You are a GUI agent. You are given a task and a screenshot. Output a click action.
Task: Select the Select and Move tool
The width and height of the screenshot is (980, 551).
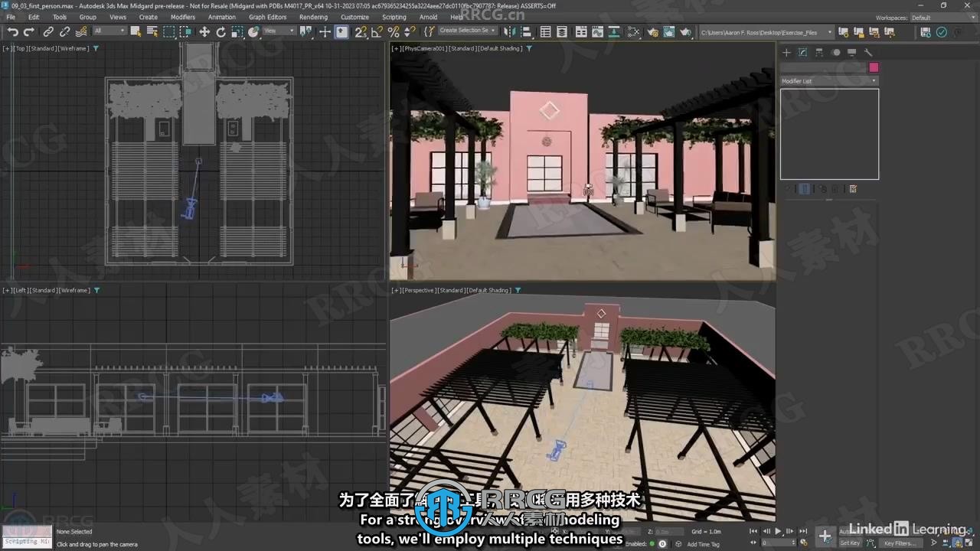(x=204, y=31)
